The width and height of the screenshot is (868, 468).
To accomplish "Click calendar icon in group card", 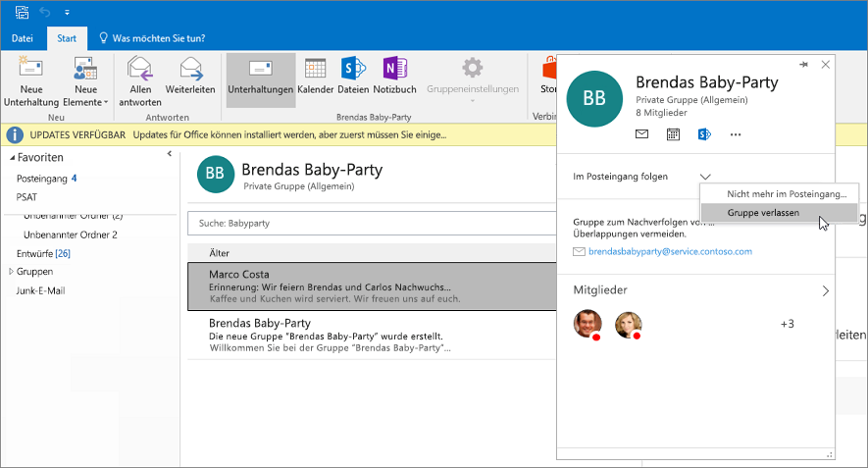I will 673,134.
